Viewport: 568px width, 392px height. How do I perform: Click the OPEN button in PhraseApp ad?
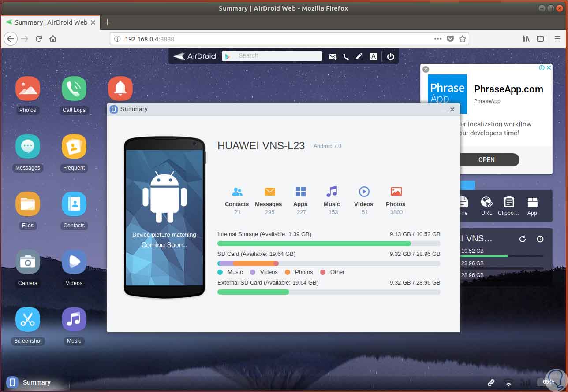486,160
